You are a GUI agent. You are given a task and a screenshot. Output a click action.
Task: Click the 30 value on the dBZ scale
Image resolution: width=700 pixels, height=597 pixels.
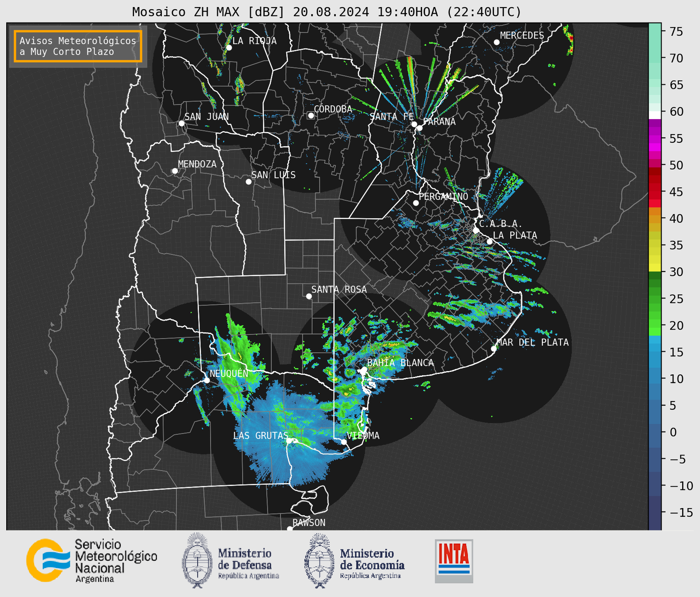pyautogui.click(x=676, y=272)
